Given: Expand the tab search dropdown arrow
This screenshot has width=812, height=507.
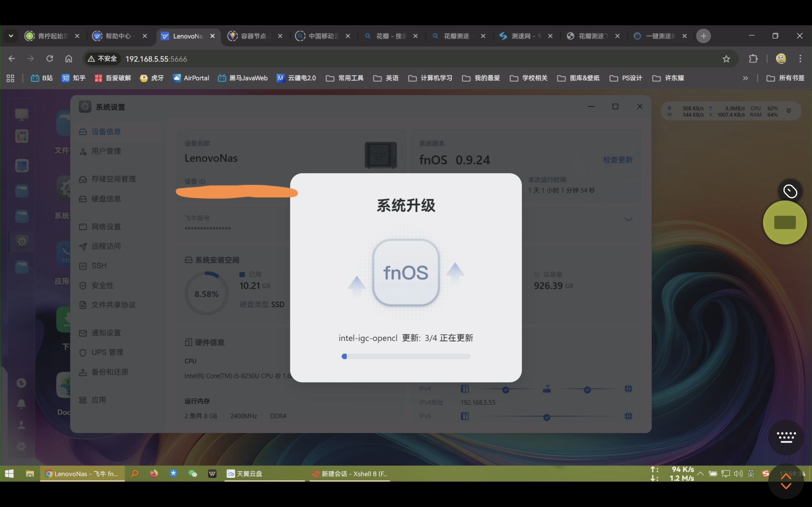Looking at the screenshot, I should point(11,36).
